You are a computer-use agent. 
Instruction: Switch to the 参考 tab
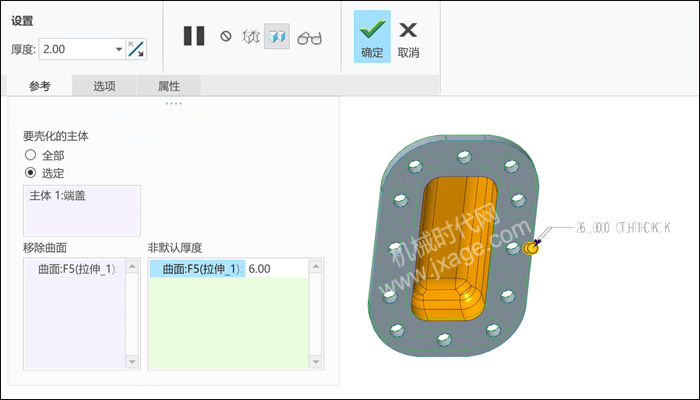(x=40, y=86)
